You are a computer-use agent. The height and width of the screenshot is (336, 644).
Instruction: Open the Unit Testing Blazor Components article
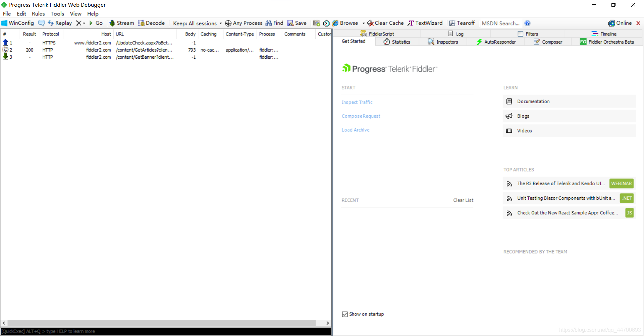coord(569,198)
